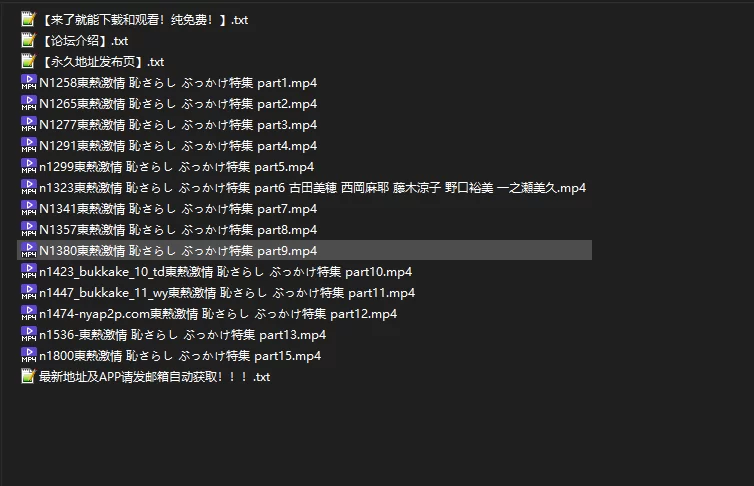The width and height of the screenshot is (754, 486).
Task: Select the 最新地址及APP请发邮箱自动获取 text file name
Action: pyautogui.click(x=154, y=377)
